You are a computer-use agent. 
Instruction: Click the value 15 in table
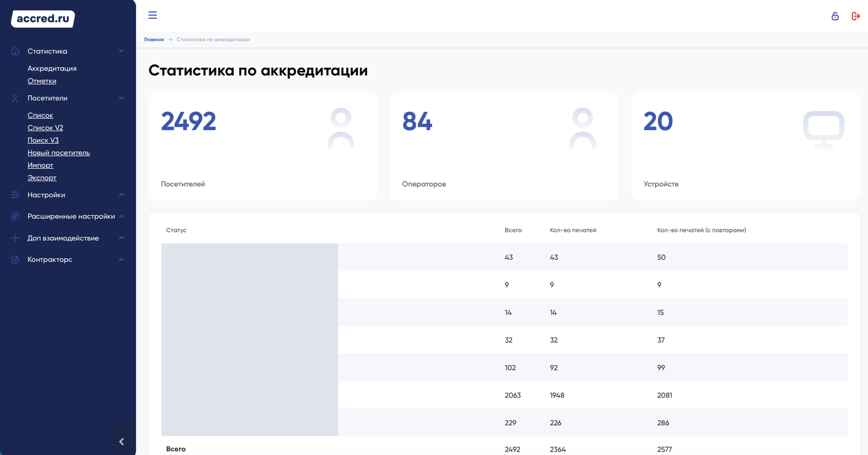pyautogui.click(x=660, y=313)
